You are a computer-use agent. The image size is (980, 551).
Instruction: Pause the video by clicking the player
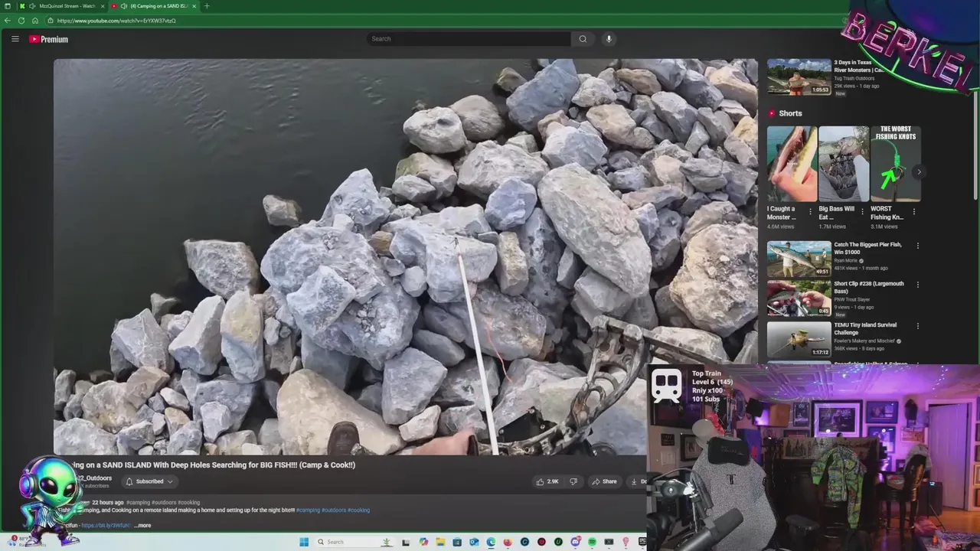tap(405, 257)
